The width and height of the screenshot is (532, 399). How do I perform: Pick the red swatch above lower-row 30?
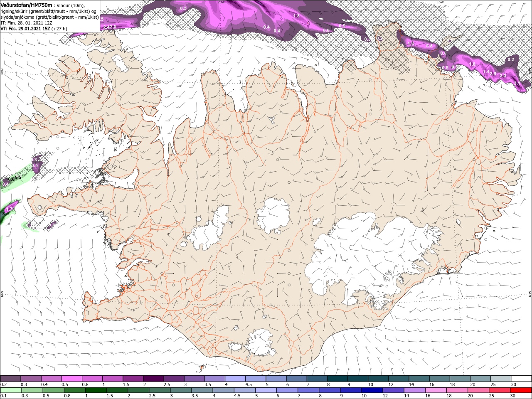click(521, 390)
